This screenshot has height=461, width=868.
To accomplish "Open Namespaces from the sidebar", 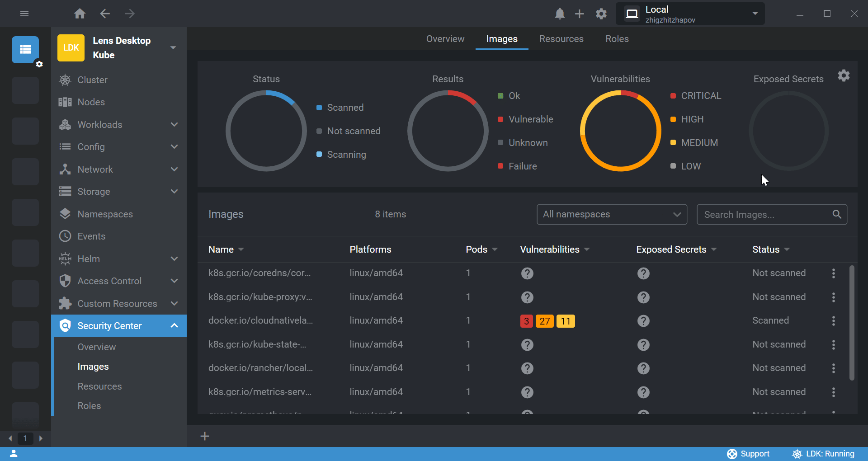I will (65, 214).
